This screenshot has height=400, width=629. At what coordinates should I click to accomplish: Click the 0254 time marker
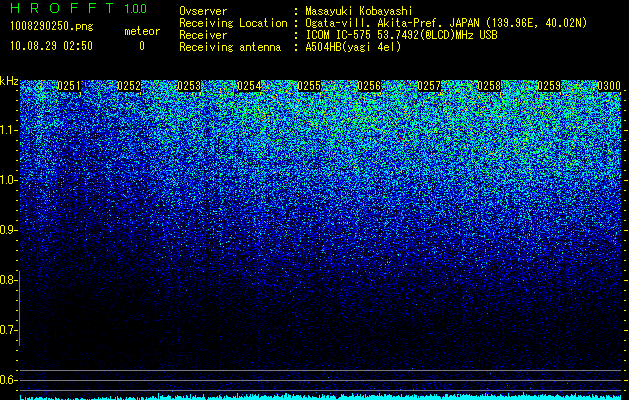click(249, 86)
